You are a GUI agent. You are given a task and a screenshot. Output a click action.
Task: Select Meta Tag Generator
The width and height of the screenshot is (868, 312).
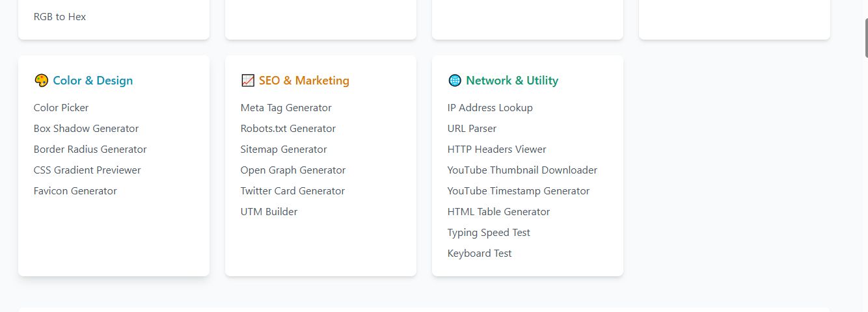(x=286, y=108)
